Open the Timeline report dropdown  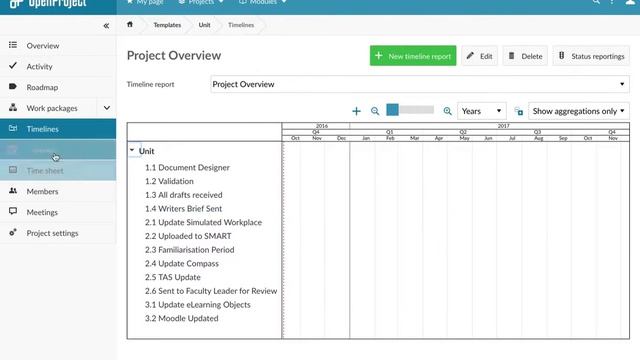420,84
